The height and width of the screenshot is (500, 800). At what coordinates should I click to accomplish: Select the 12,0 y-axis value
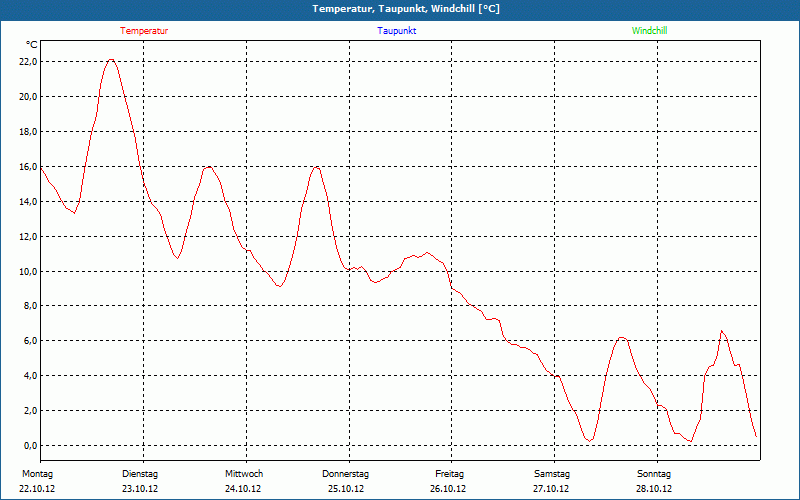pos(28,236)
